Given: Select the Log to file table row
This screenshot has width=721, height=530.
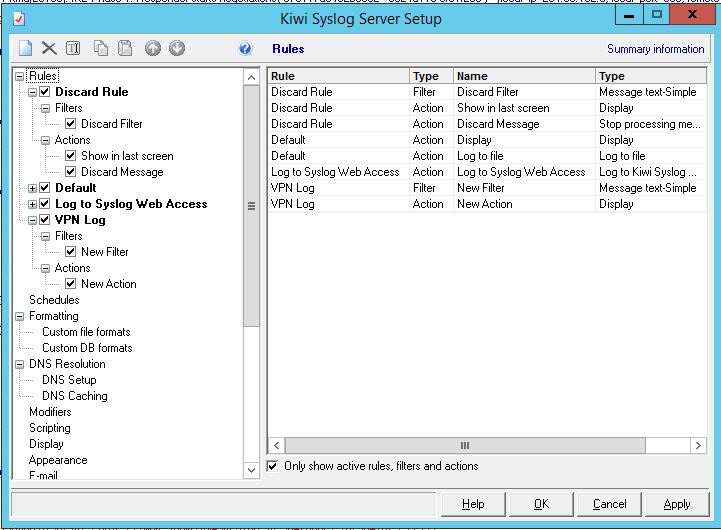Looking at the screenshot, I should 487,156.
